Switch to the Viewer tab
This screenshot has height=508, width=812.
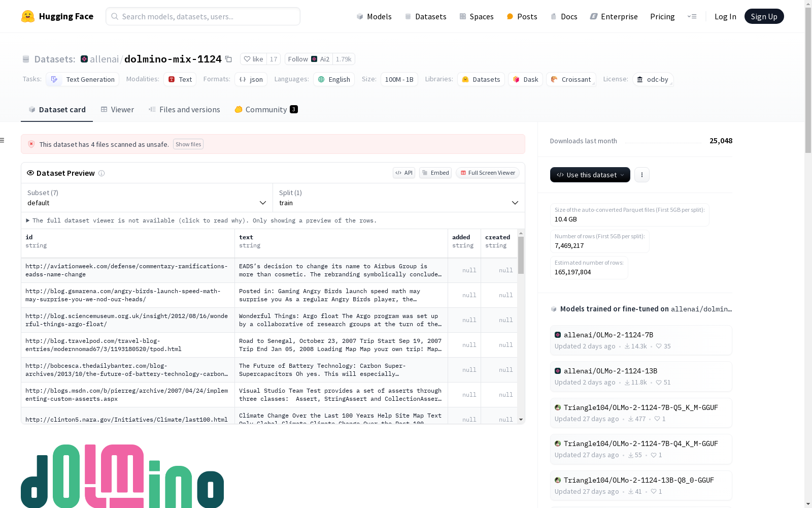click(117, 110)
